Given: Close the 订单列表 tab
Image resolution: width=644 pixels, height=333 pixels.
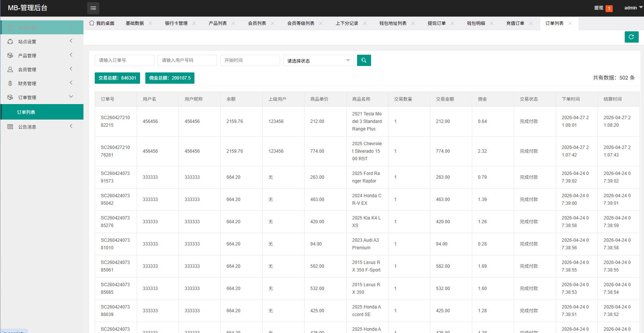Looking at the screenshot, I should click(x=570, y=23).
